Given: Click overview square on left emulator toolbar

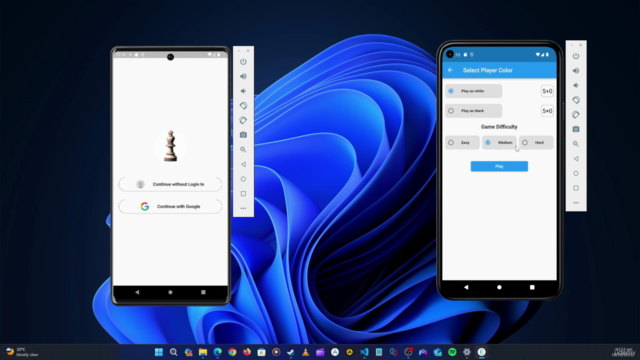Looking at the screenshot, I should coord(243,193).
